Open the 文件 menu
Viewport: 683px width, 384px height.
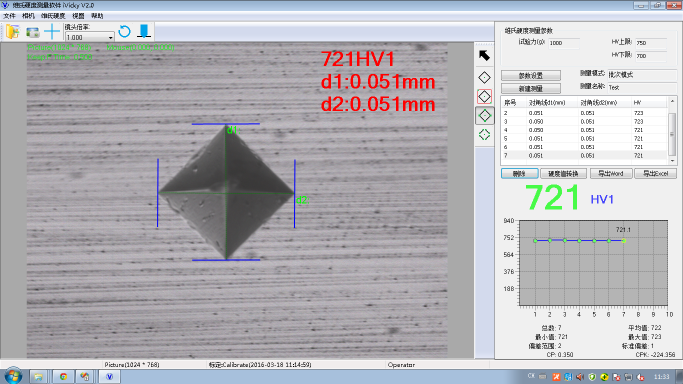click(9, 16)
